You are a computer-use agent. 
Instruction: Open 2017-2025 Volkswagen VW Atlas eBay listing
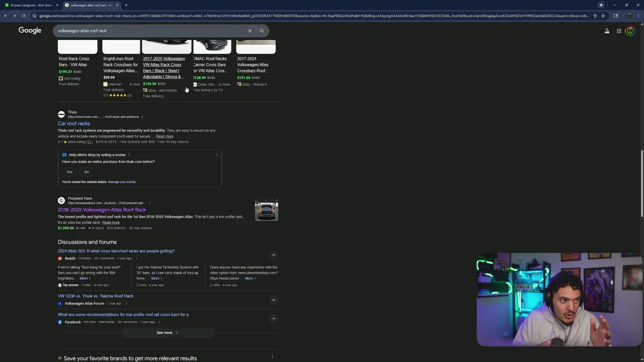click(x=164, y=68)
